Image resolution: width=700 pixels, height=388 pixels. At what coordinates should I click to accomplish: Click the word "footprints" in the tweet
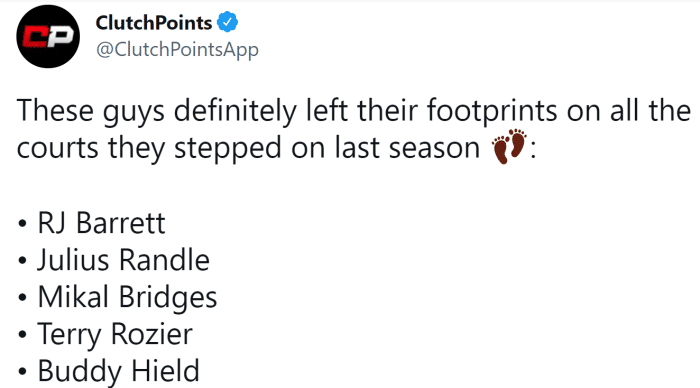[492, 111]
